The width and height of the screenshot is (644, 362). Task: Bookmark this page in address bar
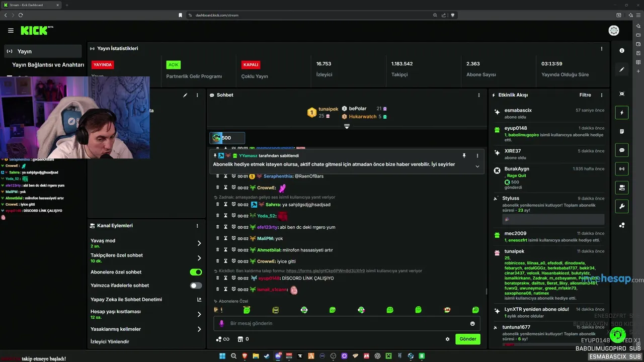[x=180, y=15]
